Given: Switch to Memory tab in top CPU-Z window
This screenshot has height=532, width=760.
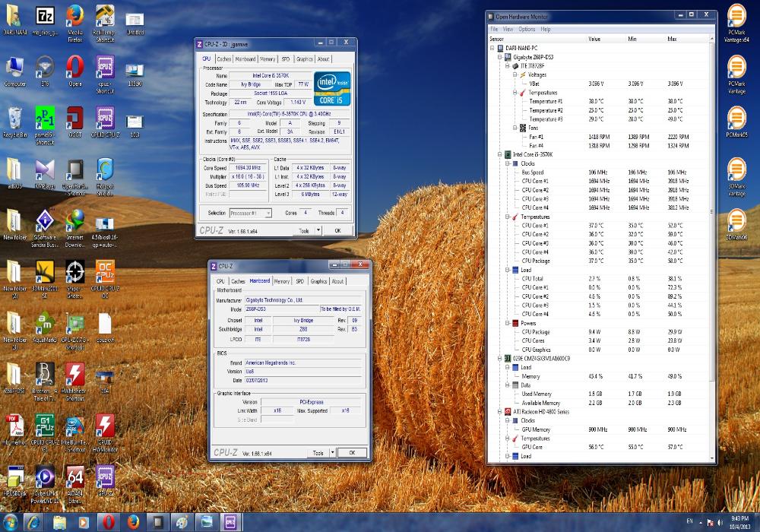Looking at the screenshot, I should [x=267, y=59].
